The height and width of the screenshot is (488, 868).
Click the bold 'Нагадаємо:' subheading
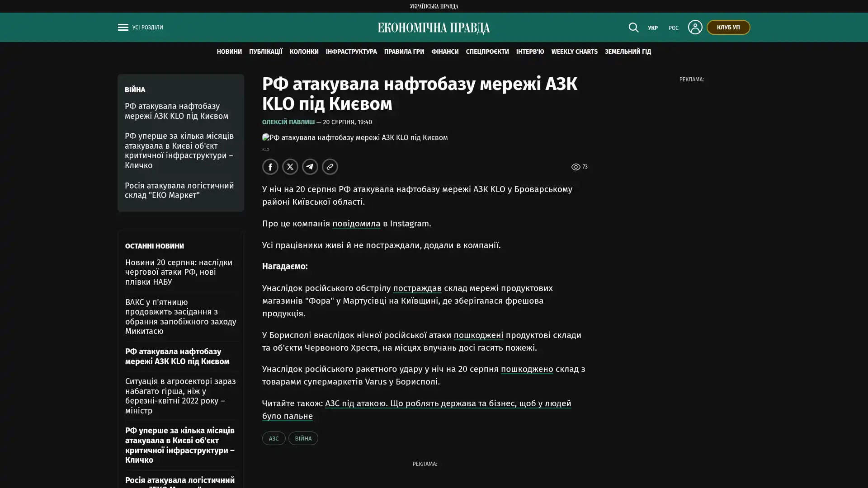coord(285,267)
